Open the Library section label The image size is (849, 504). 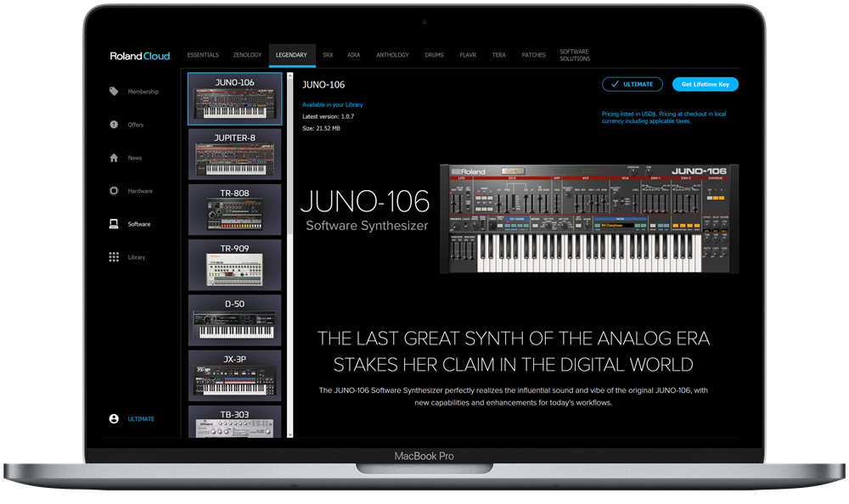137,257
